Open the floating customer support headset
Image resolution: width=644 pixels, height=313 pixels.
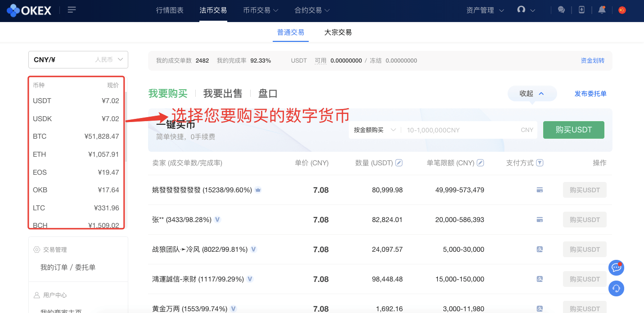tap(616, 288)
